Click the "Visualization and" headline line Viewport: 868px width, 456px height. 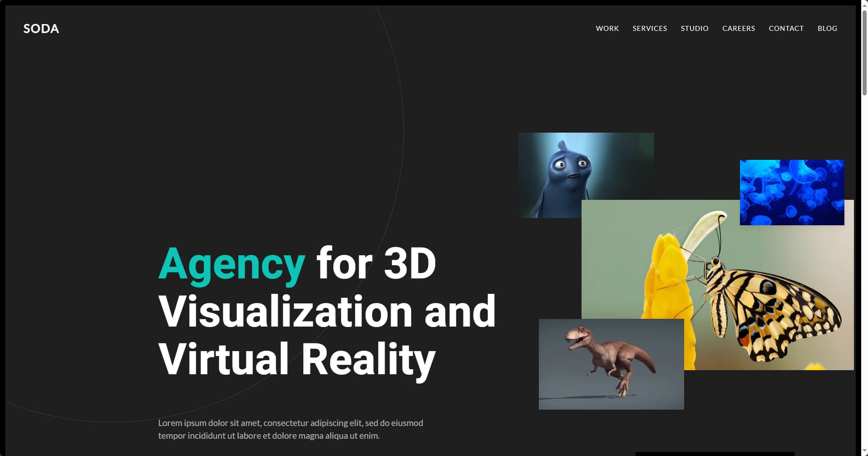327,312
